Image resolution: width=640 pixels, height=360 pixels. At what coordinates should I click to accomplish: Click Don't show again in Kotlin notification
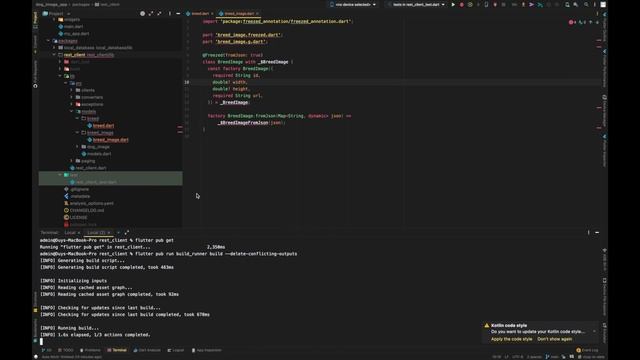(555, 339)
